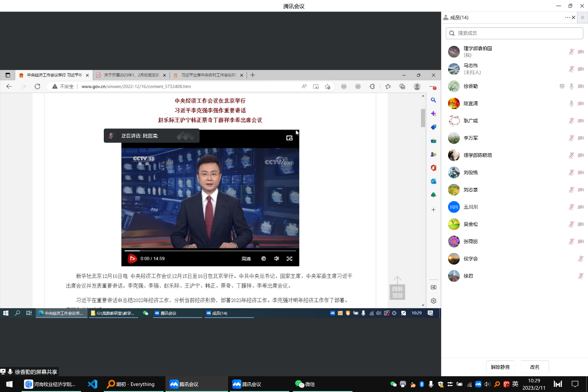The height and width of the screenshot is (392, 588).
Task: Switch to the 习近平出席中央农村工作会议 browser tab
Action: pos(205,75)
